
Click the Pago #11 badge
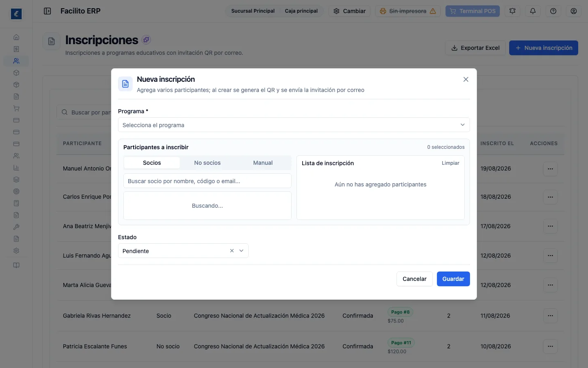click(x=401, y=343)
